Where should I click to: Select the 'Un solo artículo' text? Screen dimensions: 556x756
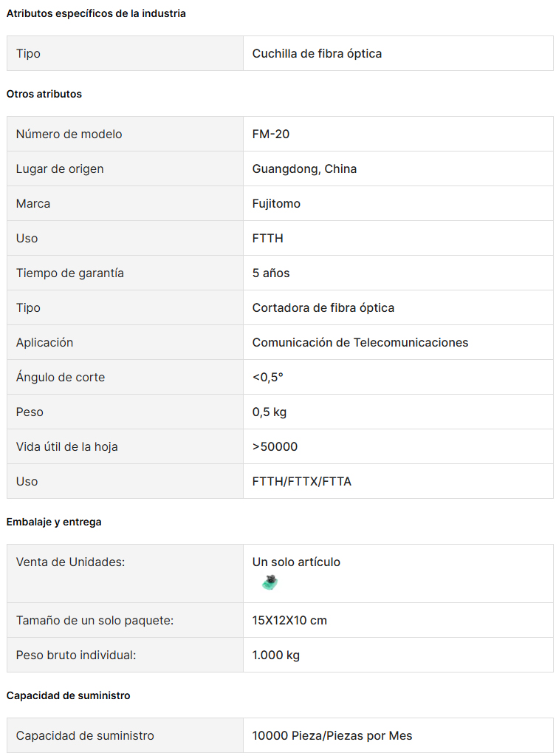(296, 562)
